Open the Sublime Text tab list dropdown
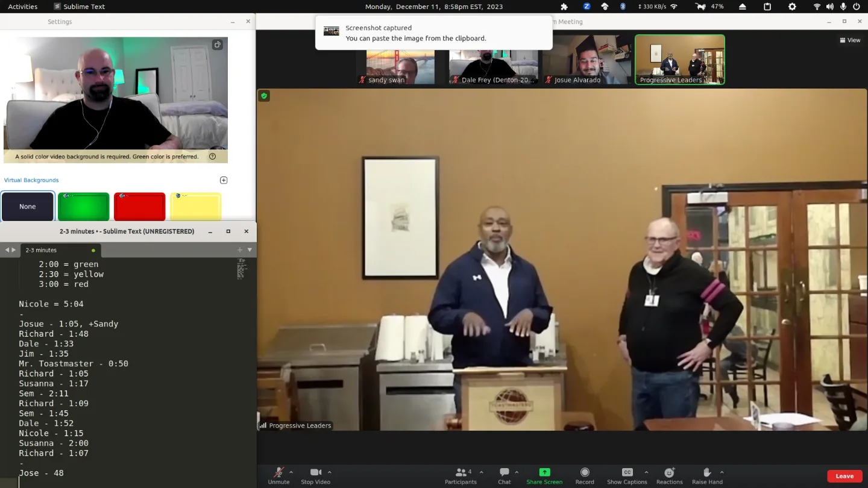The height and width of the screenshot is (488, 868). [x=250, y=250]
